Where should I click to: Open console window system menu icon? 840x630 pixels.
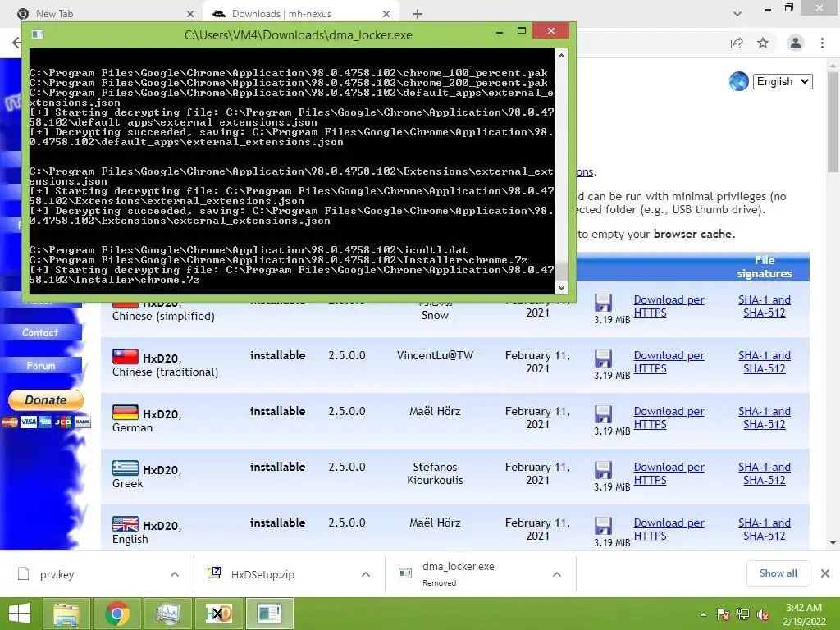[x=37, y=34]
